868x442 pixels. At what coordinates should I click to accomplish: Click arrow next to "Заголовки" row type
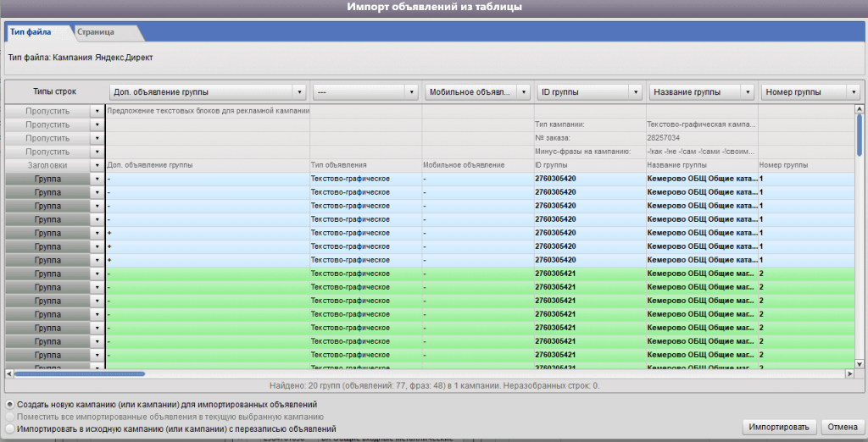(x=96, y=166)
